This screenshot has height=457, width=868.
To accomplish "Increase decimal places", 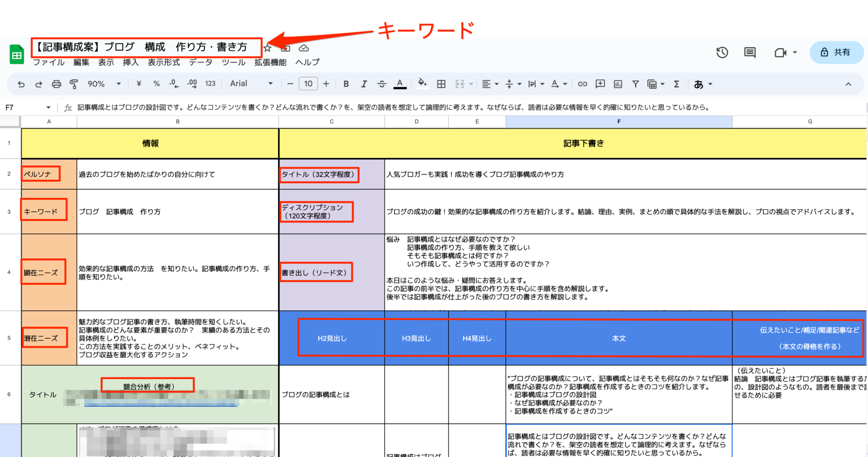I will (192, 84).
